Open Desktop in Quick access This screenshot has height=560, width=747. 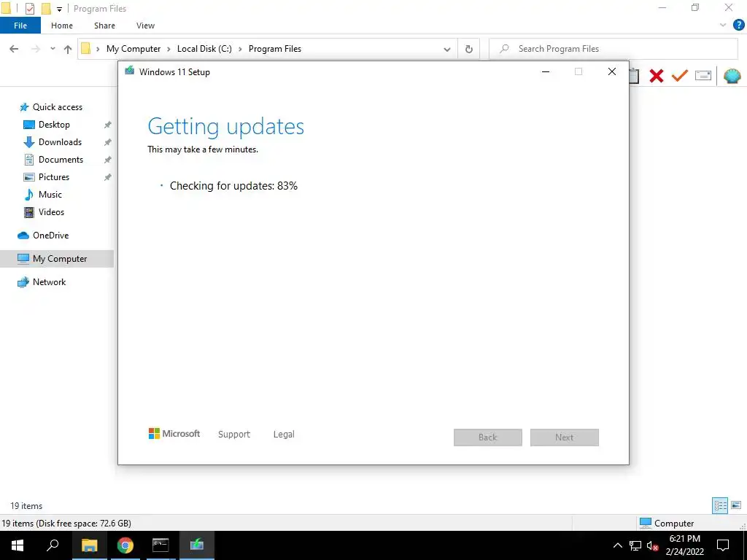pyautogui.click(x=54, y=125)
